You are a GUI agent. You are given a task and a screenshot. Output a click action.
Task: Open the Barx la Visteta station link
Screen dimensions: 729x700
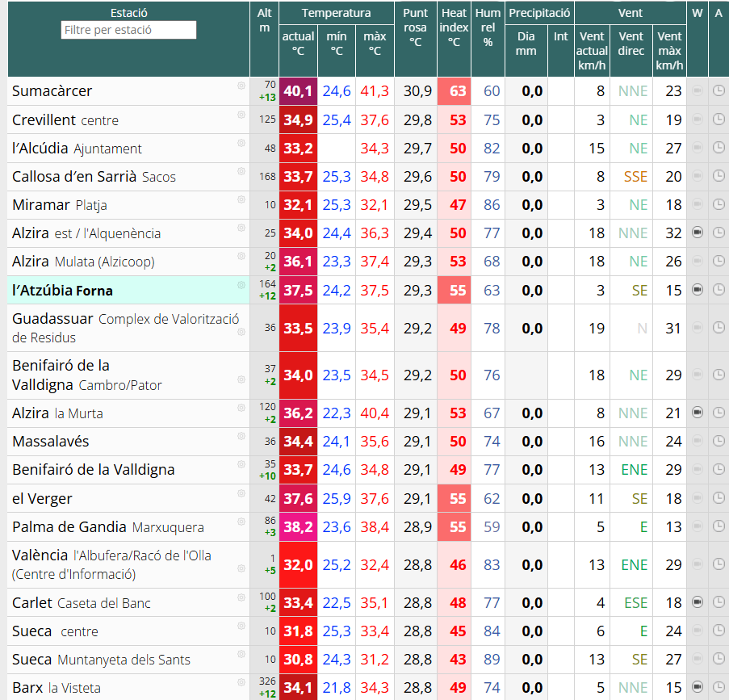coord(57,687)
